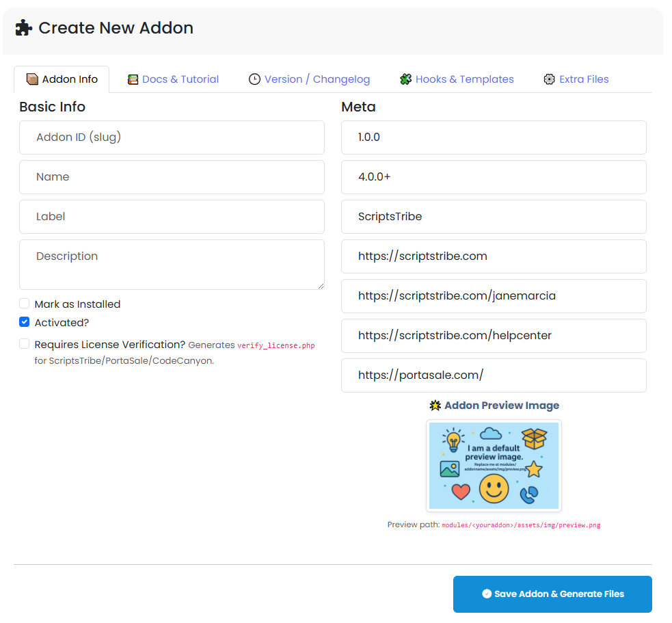Click into the Description text area

tap(172, 264)
